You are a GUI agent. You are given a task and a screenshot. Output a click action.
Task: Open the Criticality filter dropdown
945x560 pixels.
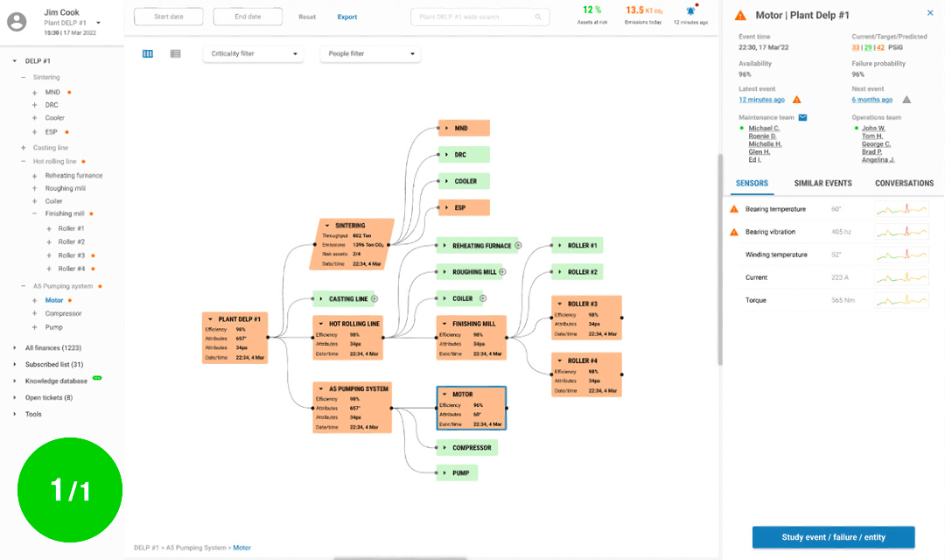click(x=253, y=54)
